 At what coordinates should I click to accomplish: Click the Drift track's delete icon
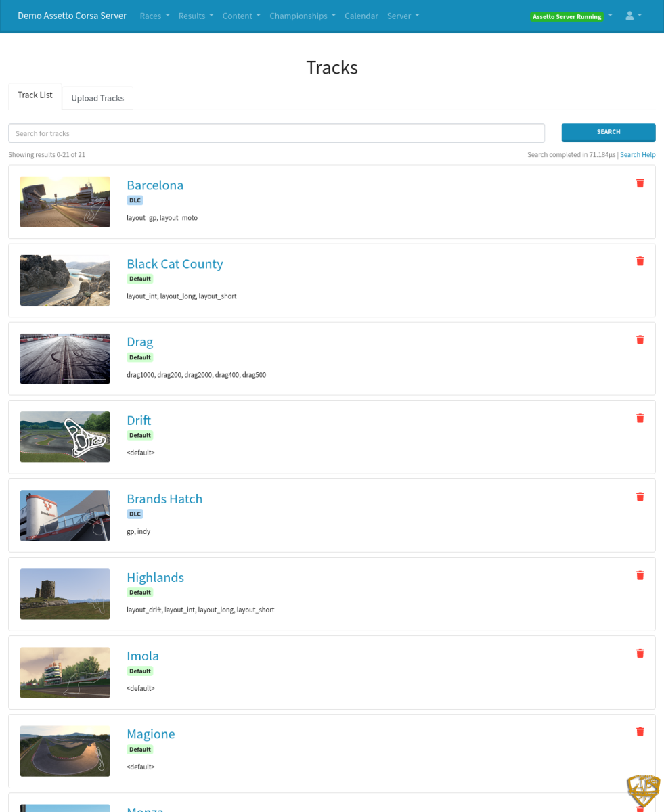coord(640,418)
